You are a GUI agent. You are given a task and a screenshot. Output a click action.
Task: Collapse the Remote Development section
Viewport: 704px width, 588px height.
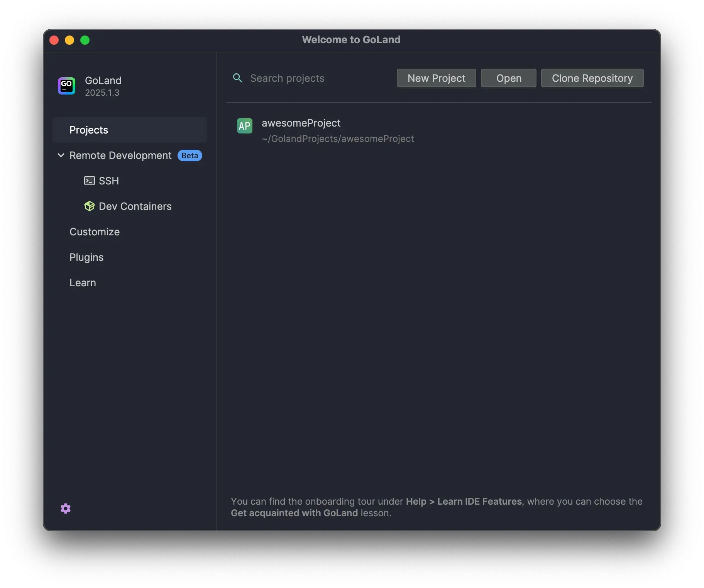pos(61,155)
